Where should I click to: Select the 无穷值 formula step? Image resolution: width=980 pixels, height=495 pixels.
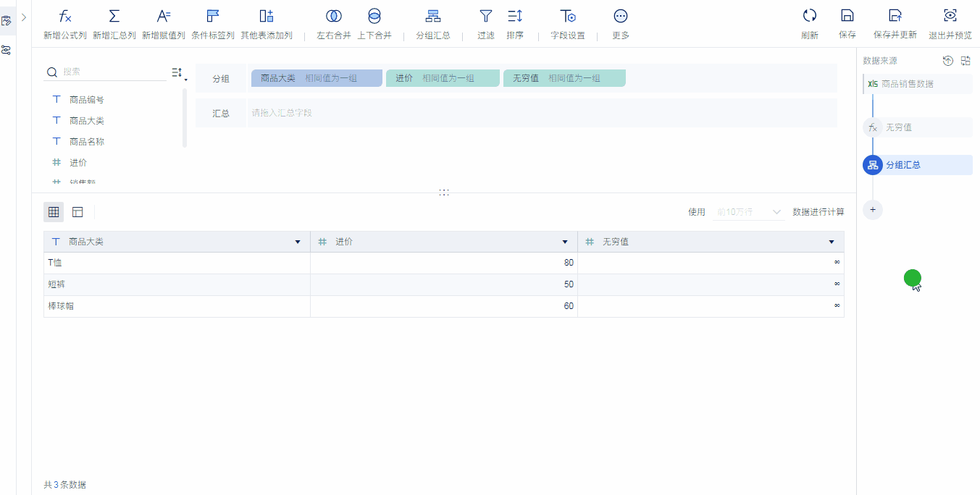coord(918,127)
